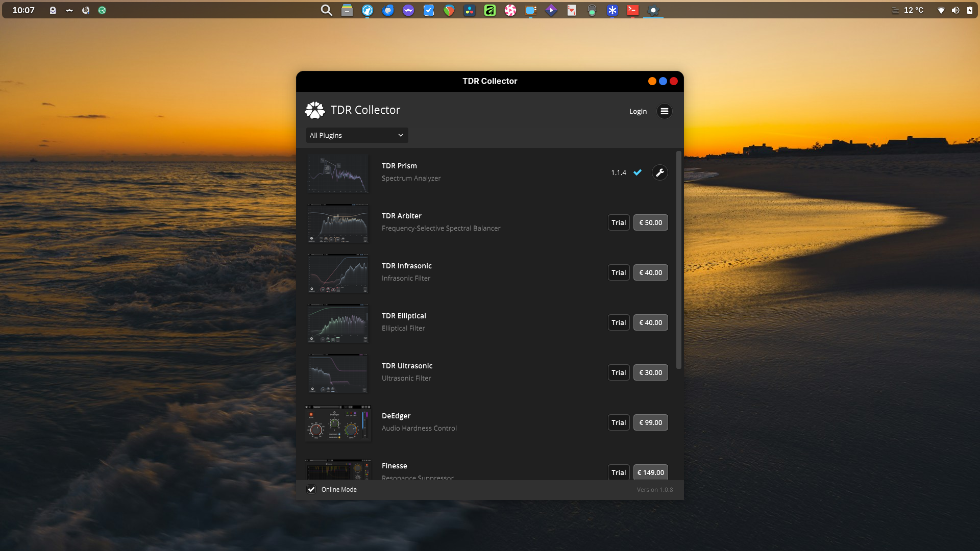980x551 pixels.
Task: Launch the red terminal app from the dock
Action: click(633, 10)
